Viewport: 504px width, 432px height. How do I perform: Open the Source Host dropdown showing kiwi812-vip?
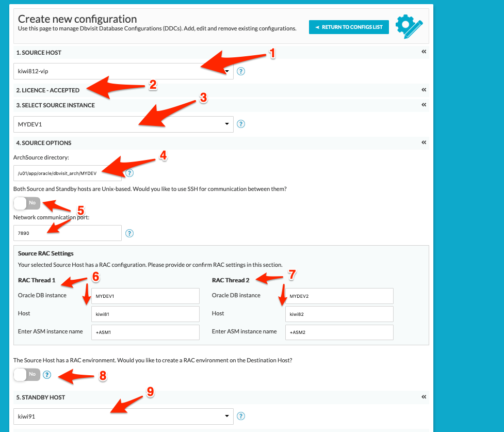(x=123, y=71)
